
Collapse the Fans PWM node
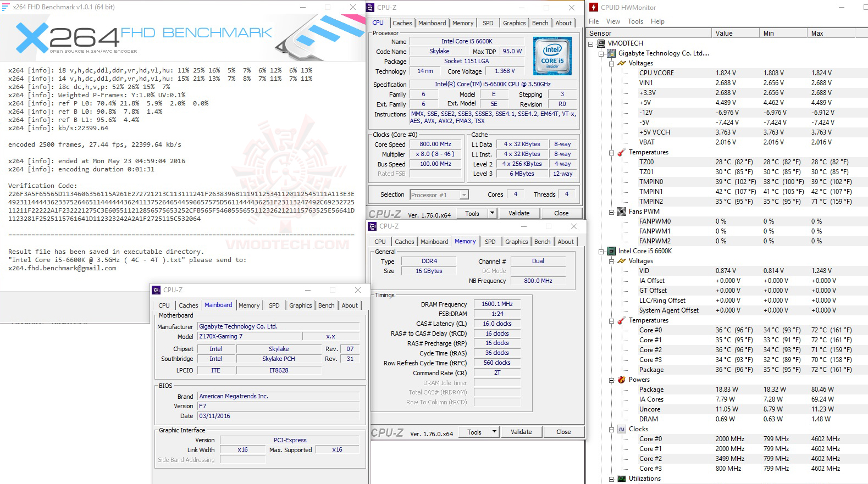[x=612, y=212]
